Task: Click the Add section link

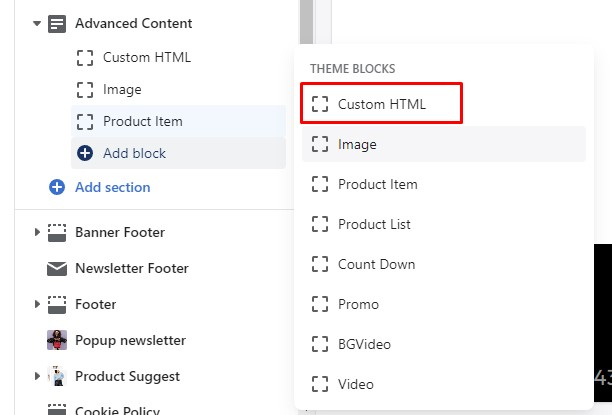Action: point(112,187)
